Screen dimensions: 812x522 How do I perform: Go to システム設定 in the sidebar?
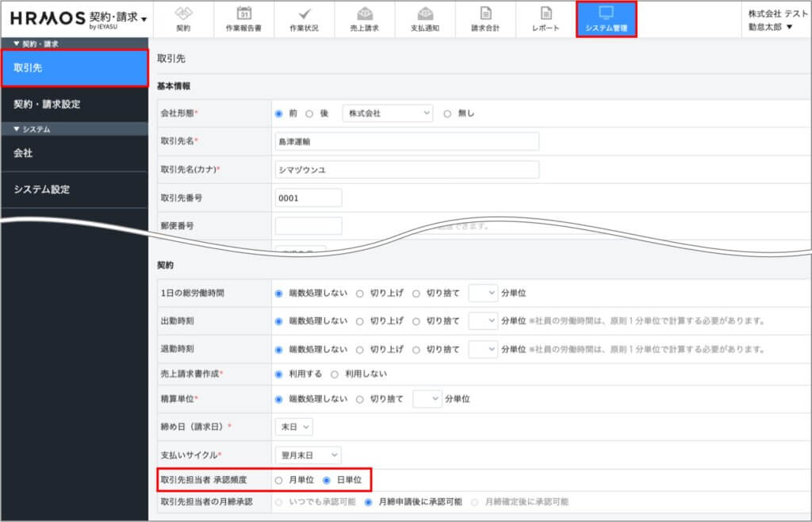tap(41, 190)
